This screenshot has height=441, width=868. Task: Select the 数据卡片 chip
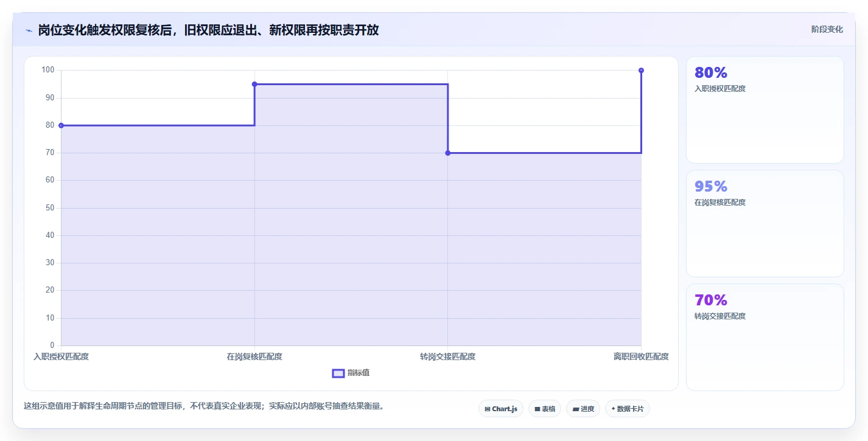tap(628, 409)
